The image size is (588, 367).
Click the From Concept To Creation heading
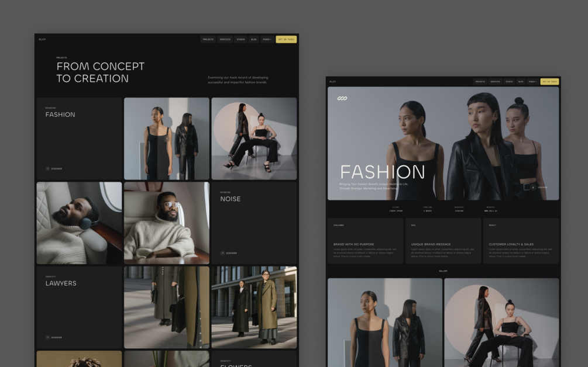click(x=101, y=72)
